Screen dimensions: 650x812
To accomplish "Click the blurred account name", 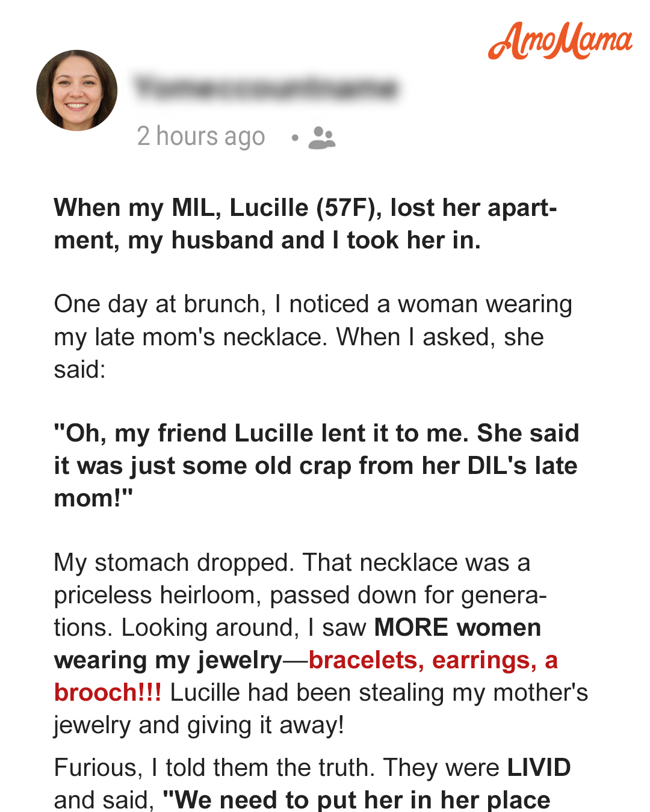I will (x=265, y=88).
